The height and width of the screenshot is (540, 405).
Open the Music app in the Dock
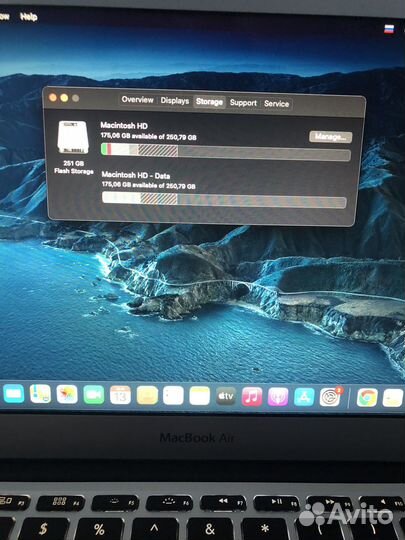click(x=252, y=396)
